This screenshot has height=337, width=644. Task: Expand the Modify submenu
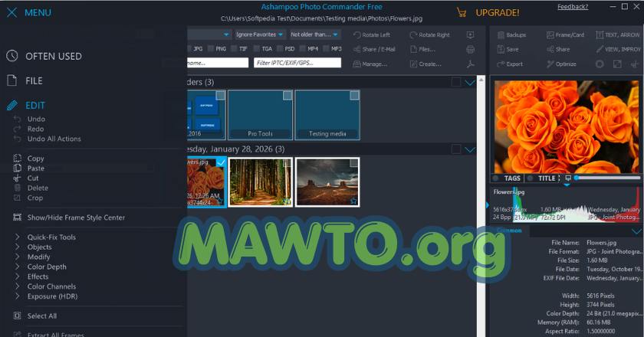click(17, 257)
